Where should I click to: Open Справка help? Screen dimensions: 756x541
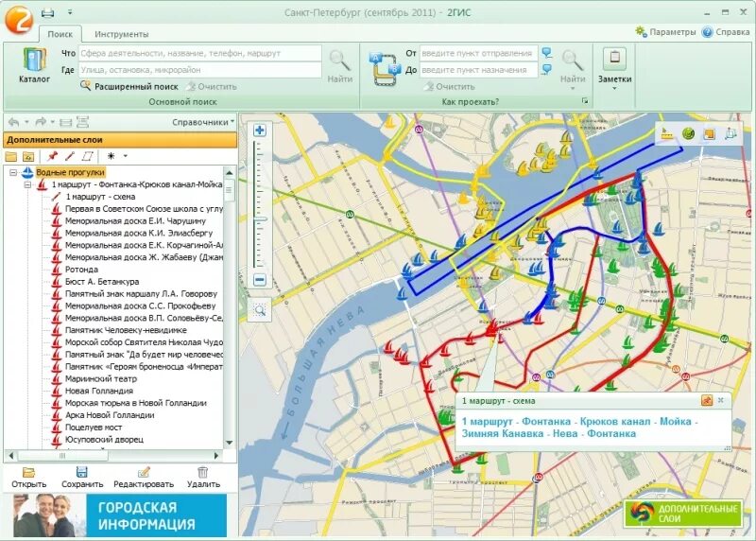pyautogui.click(x=726, y=32)
